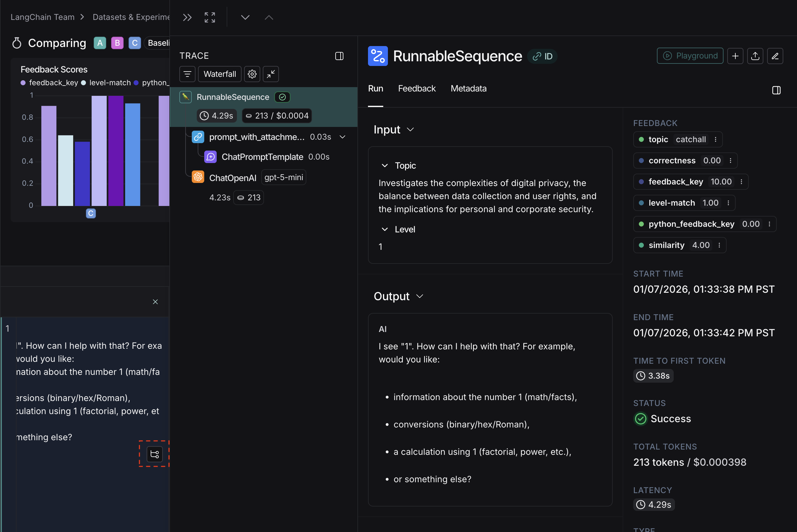Dismiss the comparison preview panel
This screenshot has height=532, width=797.
pyautogui.click(x=155, y=302)
